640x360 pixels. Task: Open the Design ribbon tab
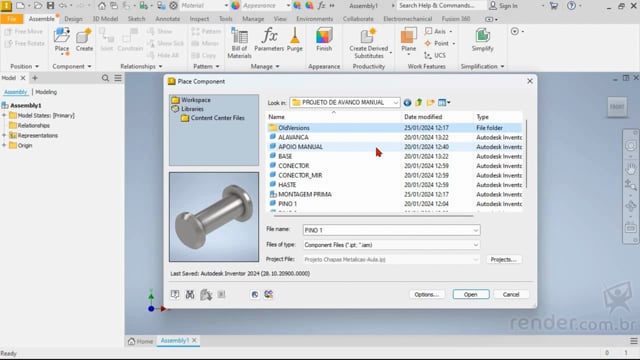click(x=73, y=19)
